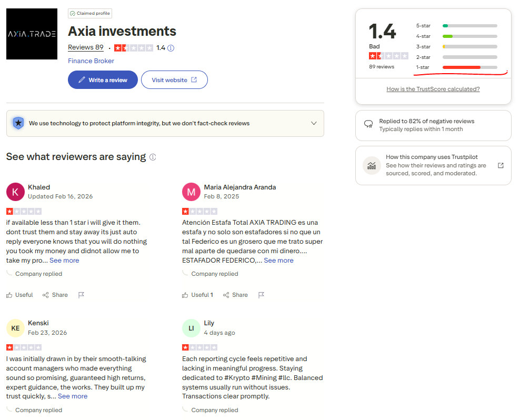Click Lily's profile avatar

click(191, 328)
